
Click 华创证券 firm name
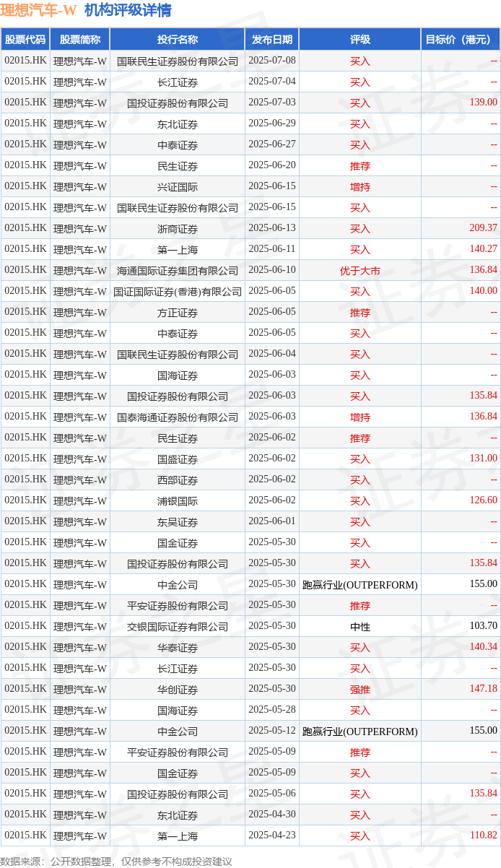click(178, 690)
